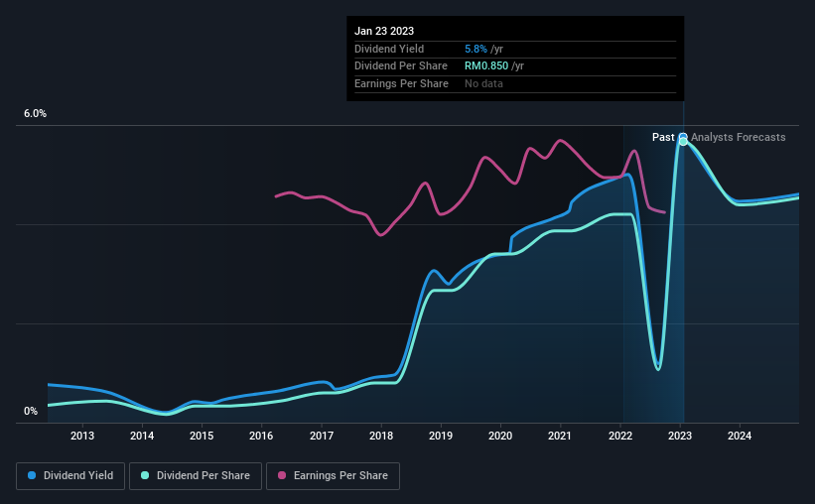Click the pink Earnings Per Share legend dot
Screen dimensions: 815x504
coord(282,475)
